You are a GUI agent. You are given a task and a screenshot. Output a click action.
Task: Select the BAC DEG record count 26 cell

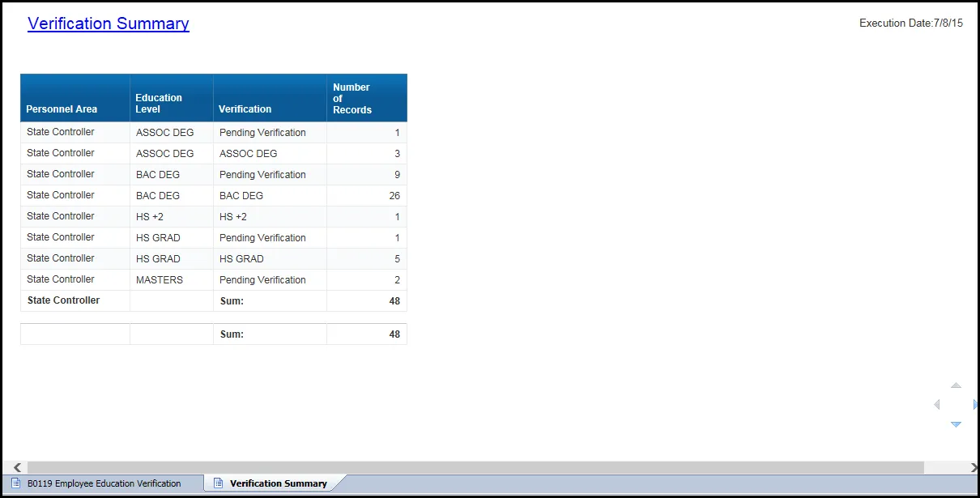366,195
